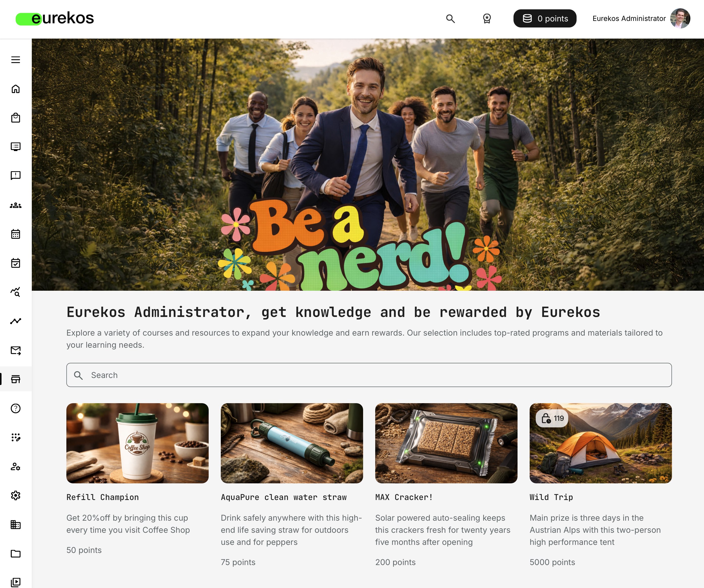Open the feedback chat bubble icon
This screenshot has width=704, height=588.
point(15,175)
